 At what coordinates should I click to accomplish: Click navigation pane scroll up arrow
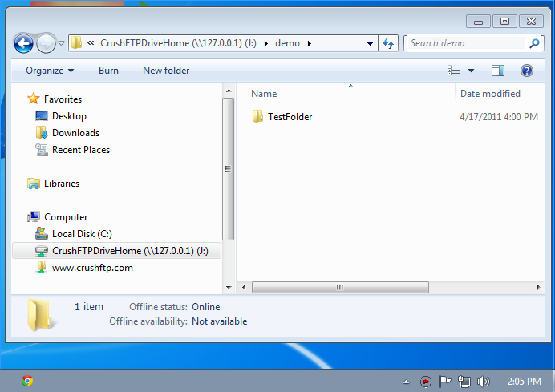(229, 91)
